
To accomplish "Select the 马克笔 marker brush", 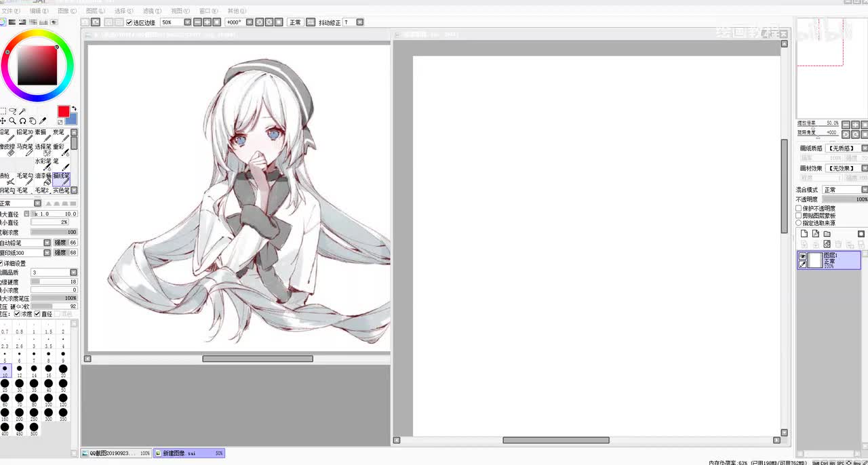I will click(x=25, y=150).
